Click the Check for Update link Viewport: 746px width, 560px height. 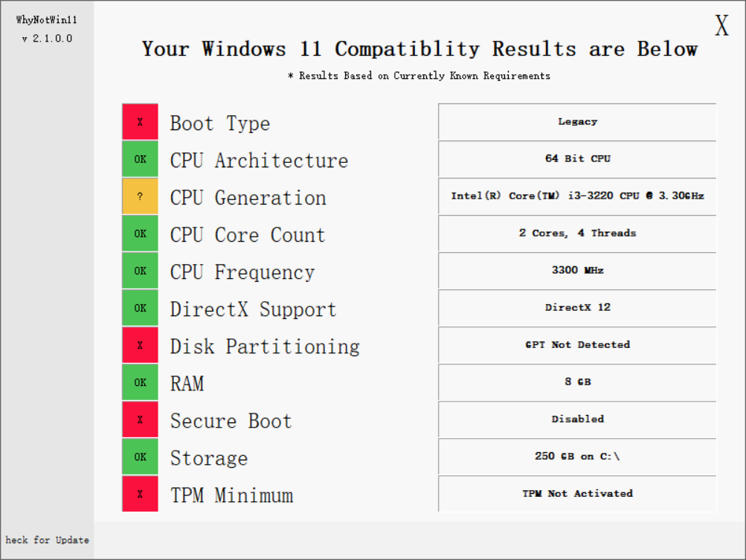[x=46, y=540]
